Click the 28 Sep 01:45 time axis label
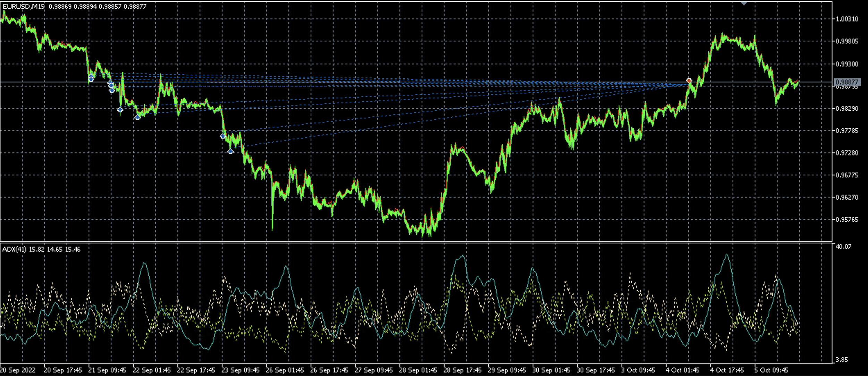This screenshot has width=868, height=377. [x=418, y=370]
